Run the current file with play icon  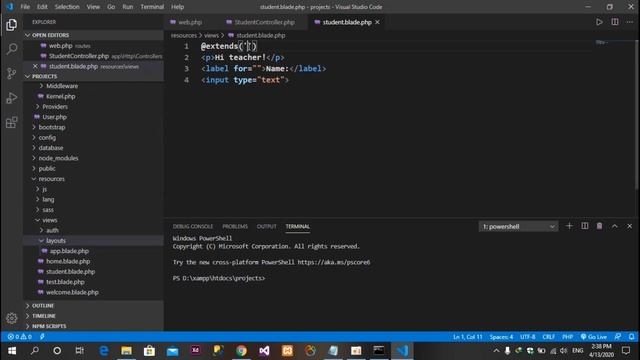pos(599,22)
